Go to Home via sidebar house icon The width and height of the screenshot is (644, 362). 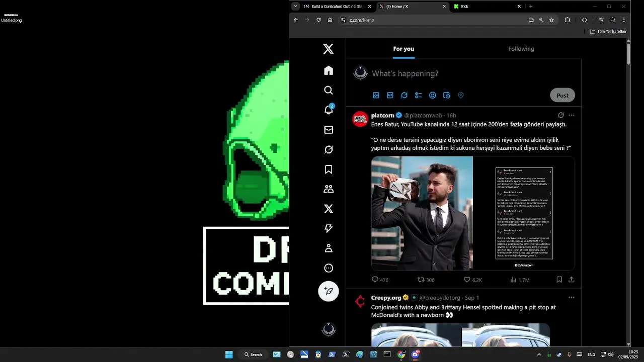click(x=329, y=70)
